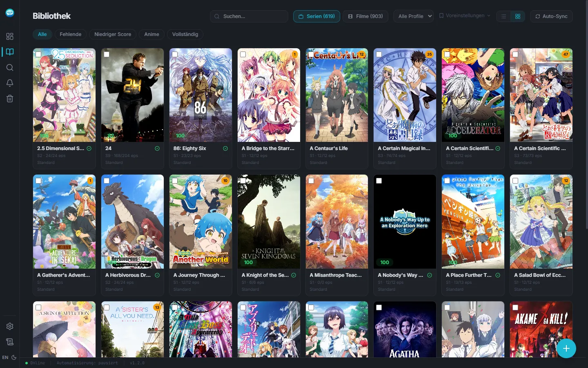Switch to list view layout
The width and height of the screenshot is (588, 368).
[503, 16]
